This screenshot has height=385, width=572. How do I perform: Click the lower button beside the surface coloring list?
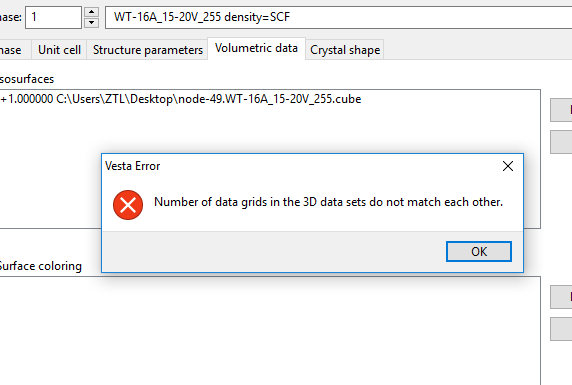[561, 329]
